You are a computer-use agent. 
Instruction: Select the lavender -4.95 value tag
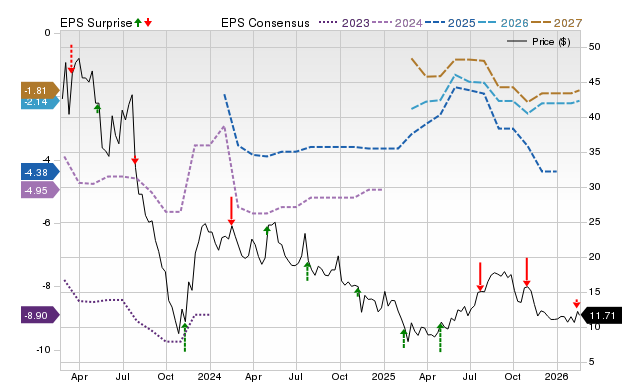coord(40,190)
